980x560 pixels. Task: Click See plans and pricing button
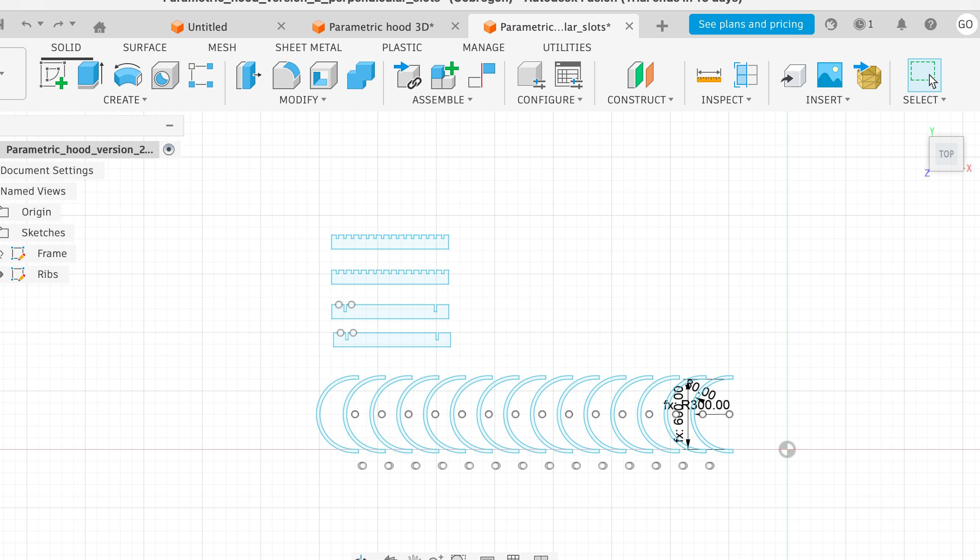pyautogui.click(x=751, y=24)
